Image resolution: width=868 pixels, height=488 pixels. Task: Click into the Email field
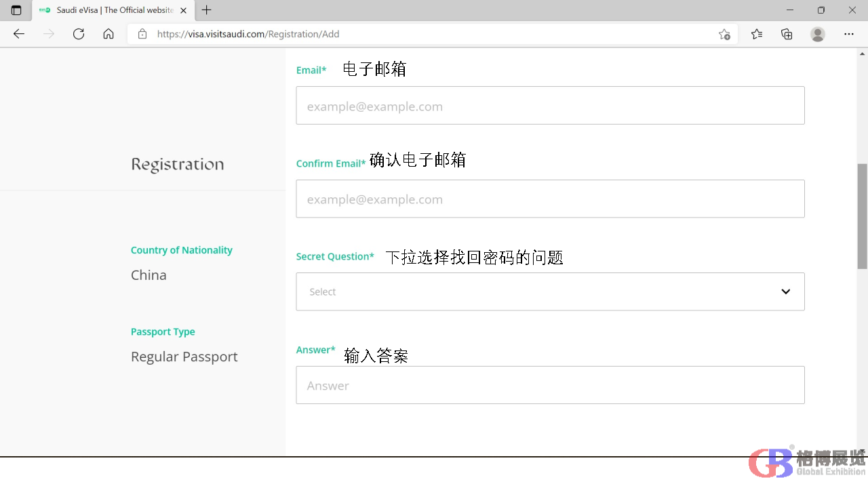pos(549,106)
